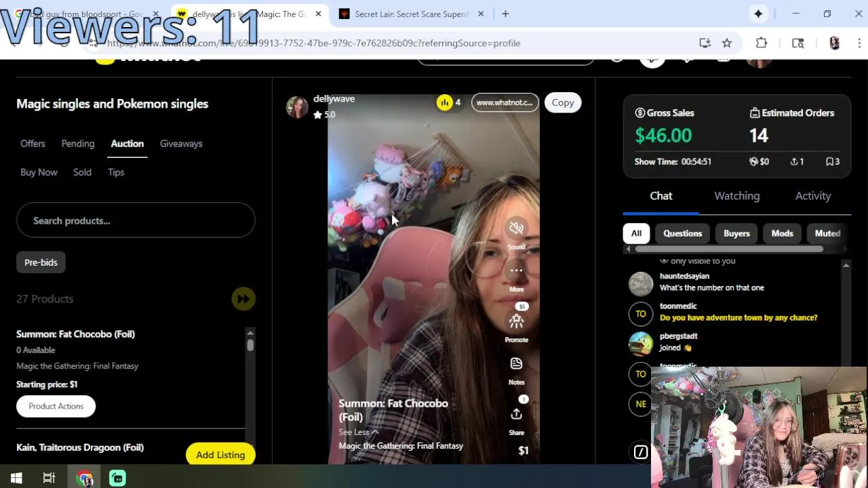Switch to the Pending tab
Viewport: 868px width, 488px height.
pos(78,144)
